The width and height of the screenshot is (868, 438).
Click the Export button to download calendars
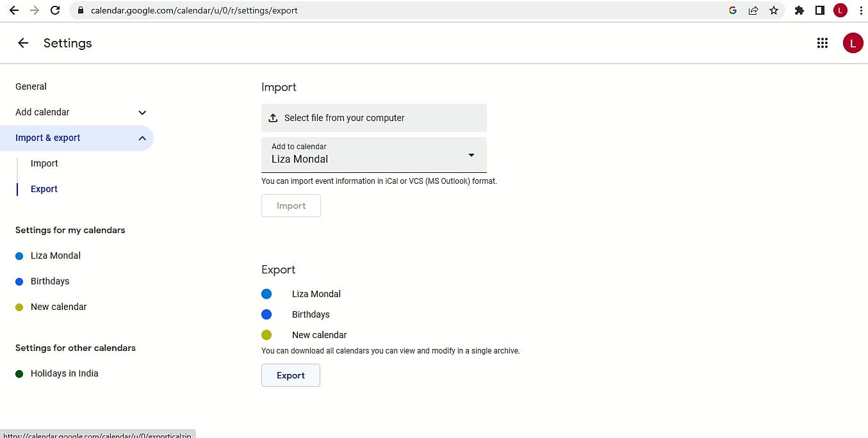pos(290,375)
